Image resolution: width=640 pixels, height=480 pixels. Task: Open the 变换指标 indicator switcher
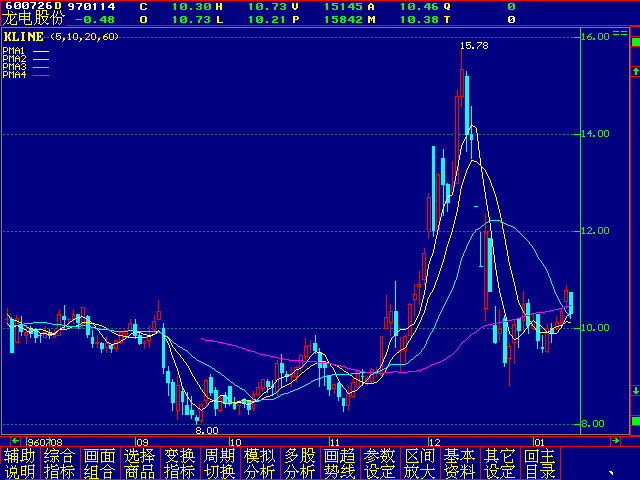[180, 463]
